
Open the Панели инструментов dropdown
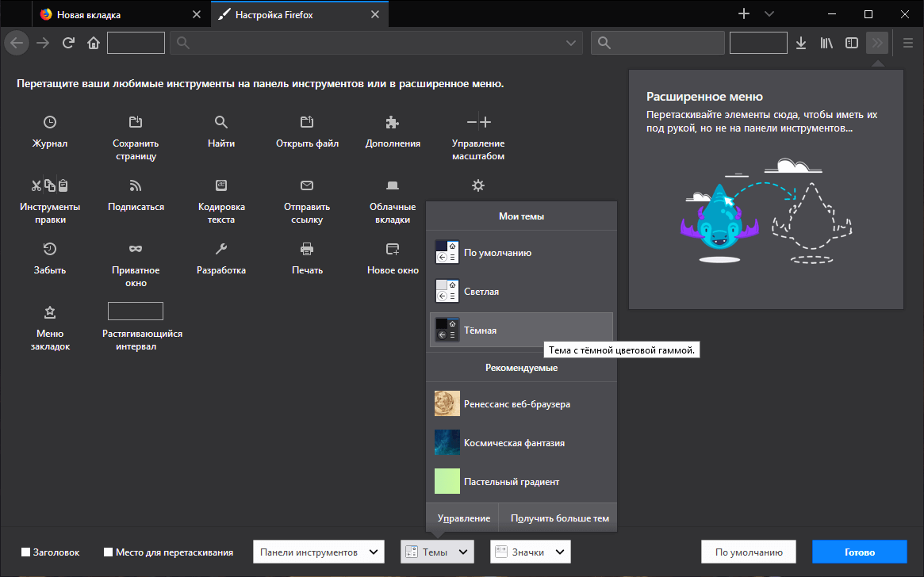click(x=318, y=552)
